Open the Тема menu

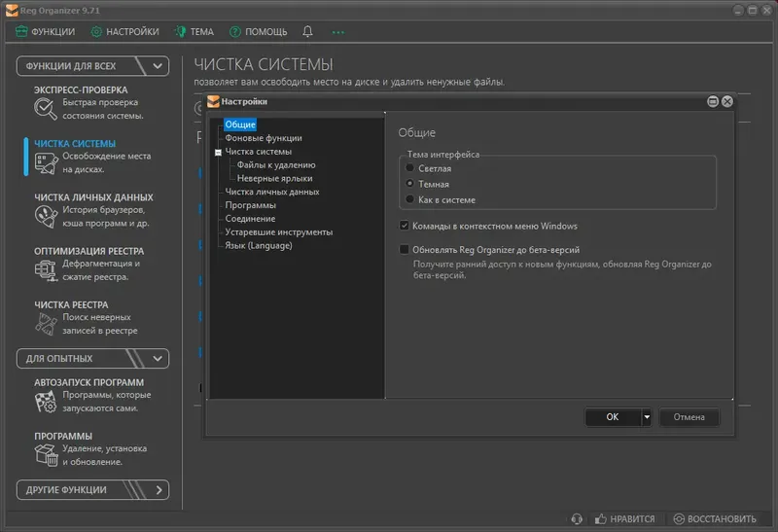pyautogui.click(x=194, y=32)
